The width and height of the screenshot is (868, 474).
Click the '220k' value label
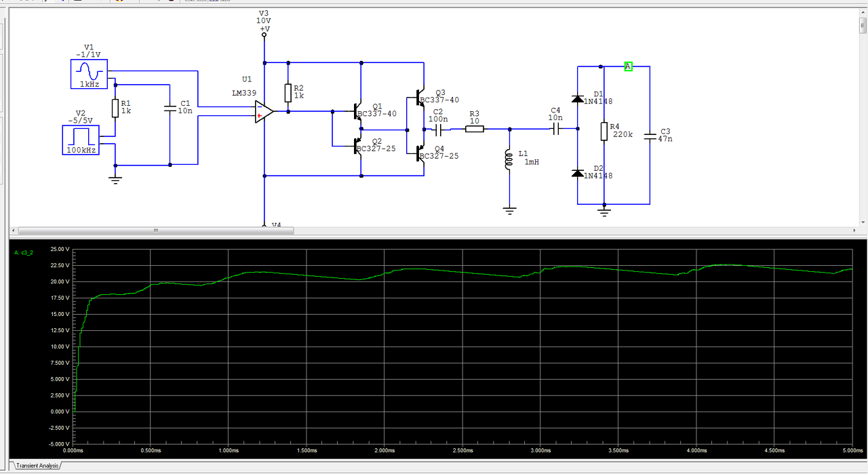[621, 134]
